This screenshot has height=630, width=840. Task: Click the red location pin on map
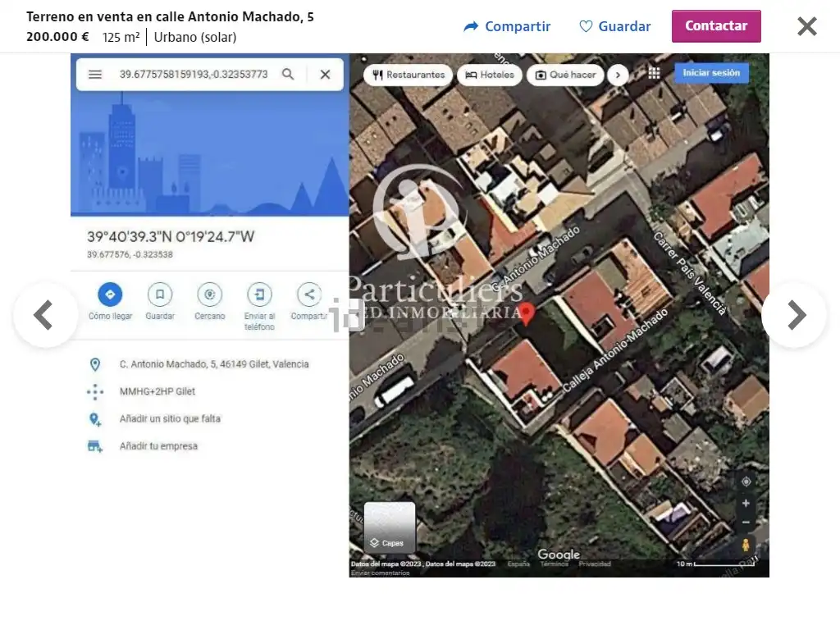pyautogui.click(x=527, y=313)
